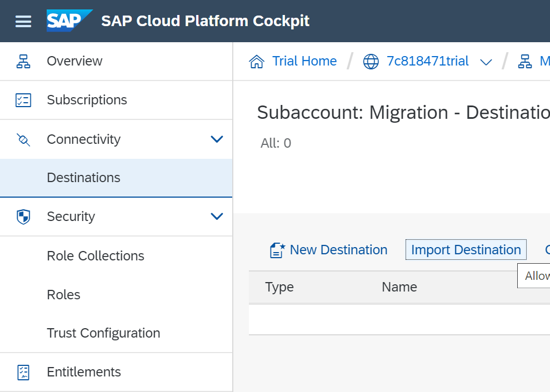Image resolution: width=550 pixels, height=392 pixels.
Task: Click the Type column header
Action: [279, 287]
